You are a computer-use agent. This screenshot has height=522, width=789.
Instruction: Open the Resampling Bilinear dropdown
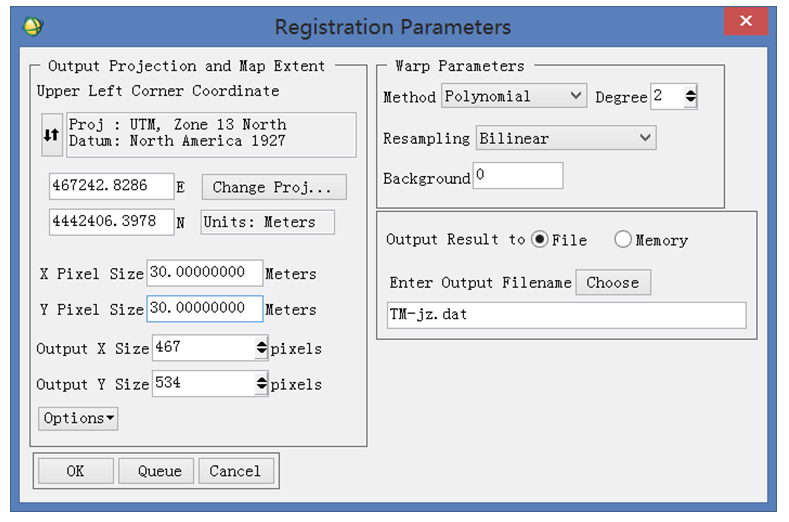pos(566,138)
